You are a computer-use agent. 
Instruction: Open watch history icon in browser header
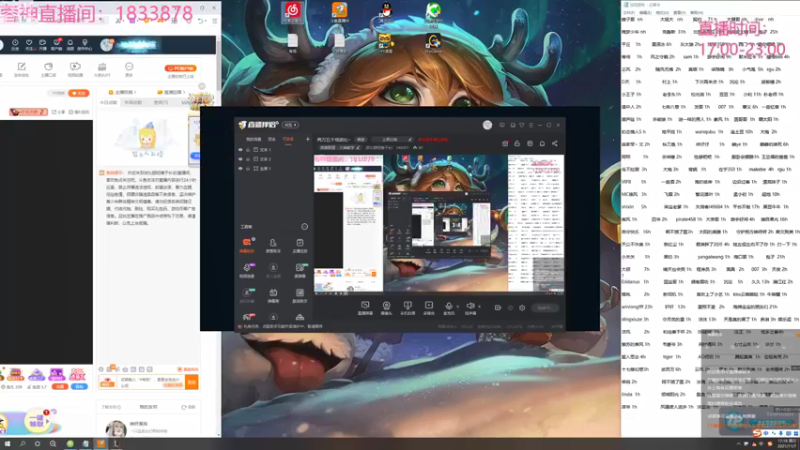click(x=15, y=45)
